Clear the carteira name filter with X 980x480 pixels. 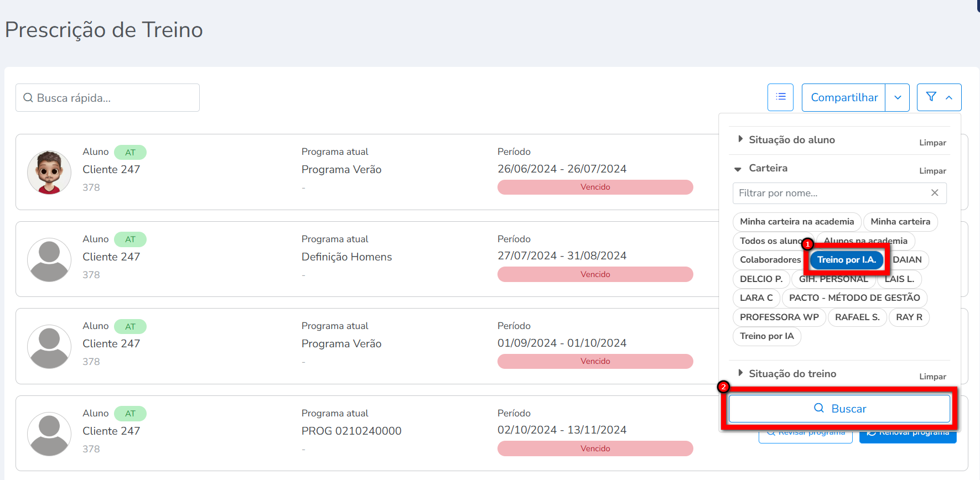coord(935,193)
